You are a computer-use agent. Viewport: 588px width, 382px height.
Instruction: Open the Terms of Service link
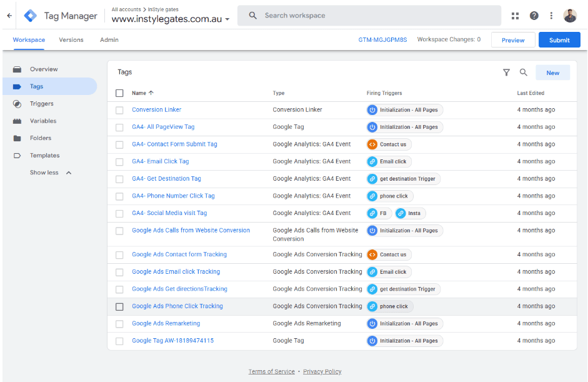click(271, 372)
